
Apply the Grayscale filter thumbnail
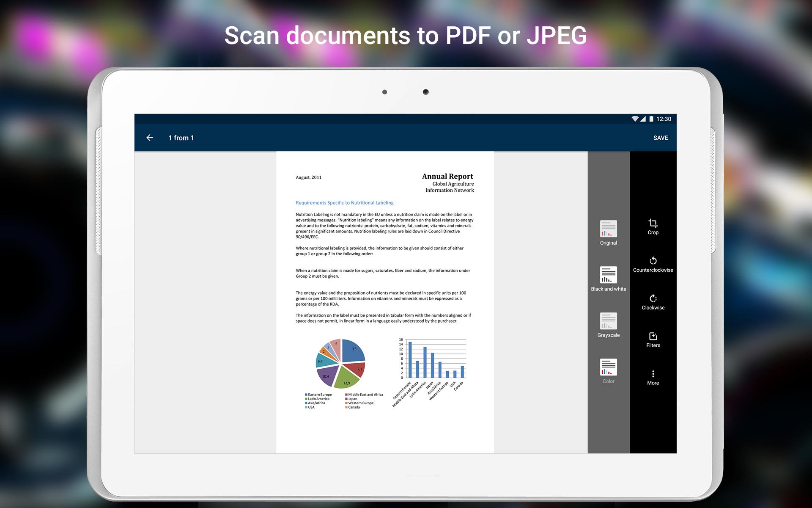tap(608, 321)
